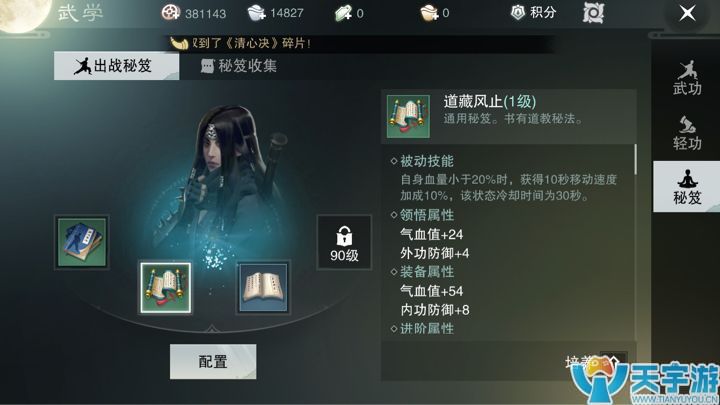
Task: Close the 武学 window
Action: (687, 13)
